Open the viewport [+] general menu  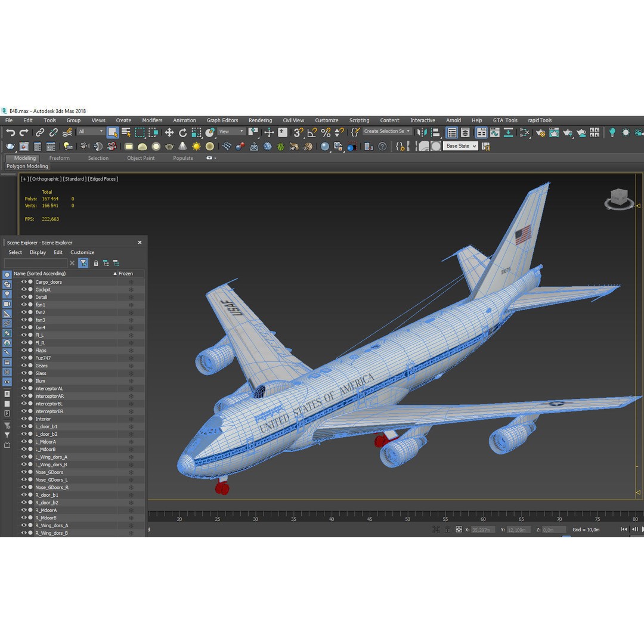pyautogui.click(x=24, y=179)
